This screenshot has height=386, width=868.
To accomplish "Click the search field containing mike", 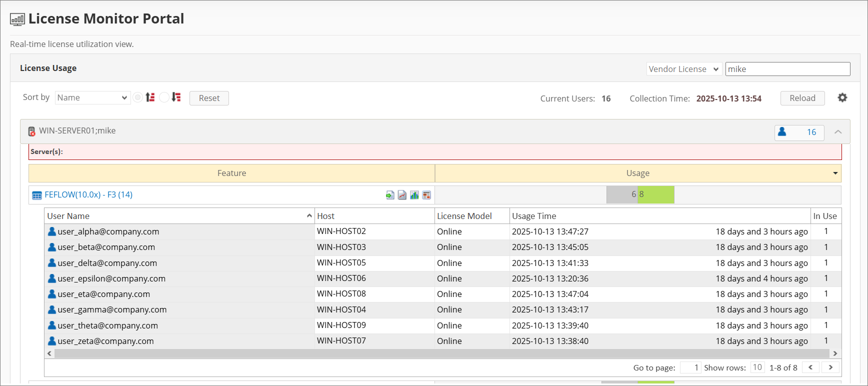I will click(787, 69).
